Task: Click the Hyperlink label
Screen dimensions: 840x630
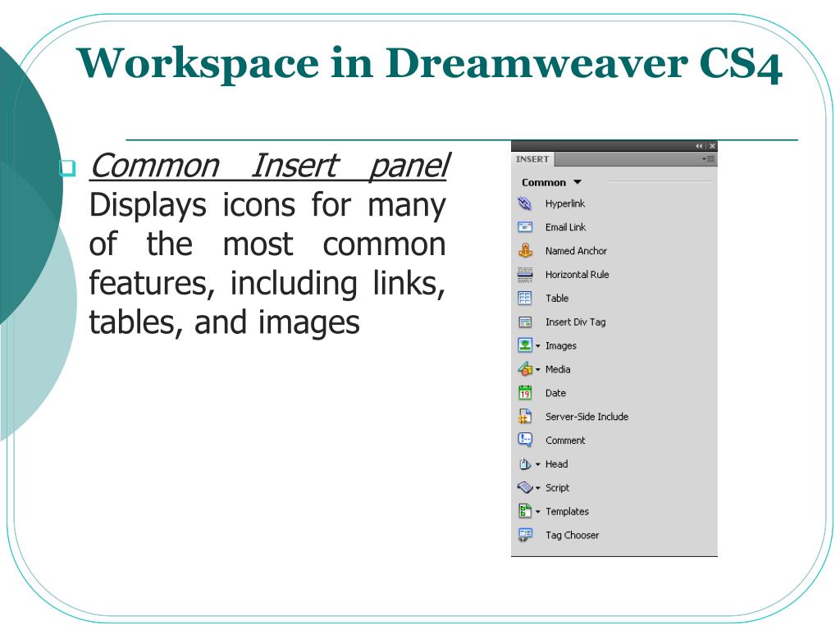Action: click(x=565, y=203)
